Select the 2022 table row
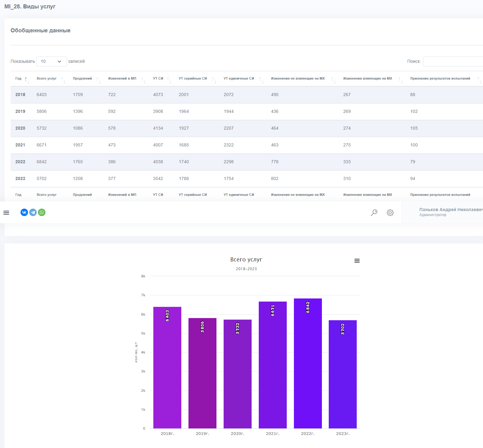 coord(247,162)
